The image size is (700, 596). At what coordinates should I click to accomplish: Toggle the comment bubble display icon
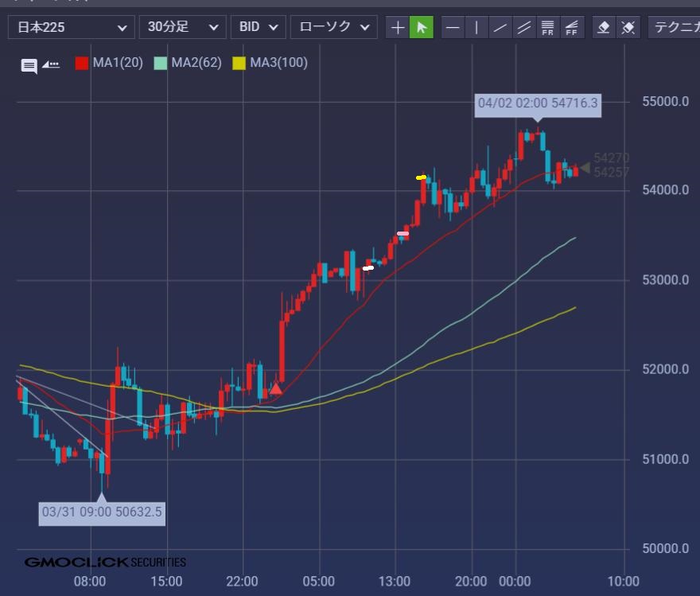pos(29,65)
